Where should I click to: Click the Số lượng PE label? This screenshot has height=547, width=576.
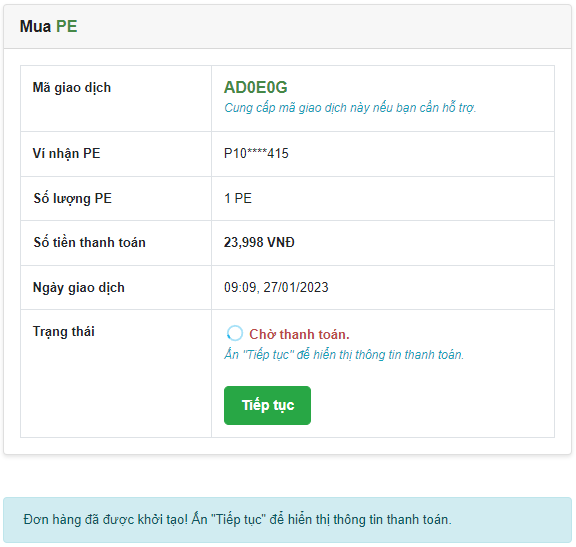(72, 199)
